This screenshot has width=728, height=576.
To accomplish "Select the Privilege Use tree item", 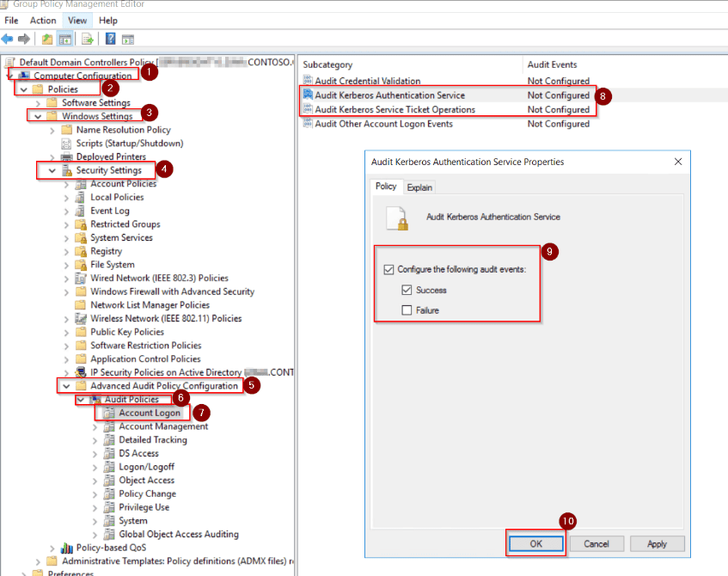I will coord(144,507).
